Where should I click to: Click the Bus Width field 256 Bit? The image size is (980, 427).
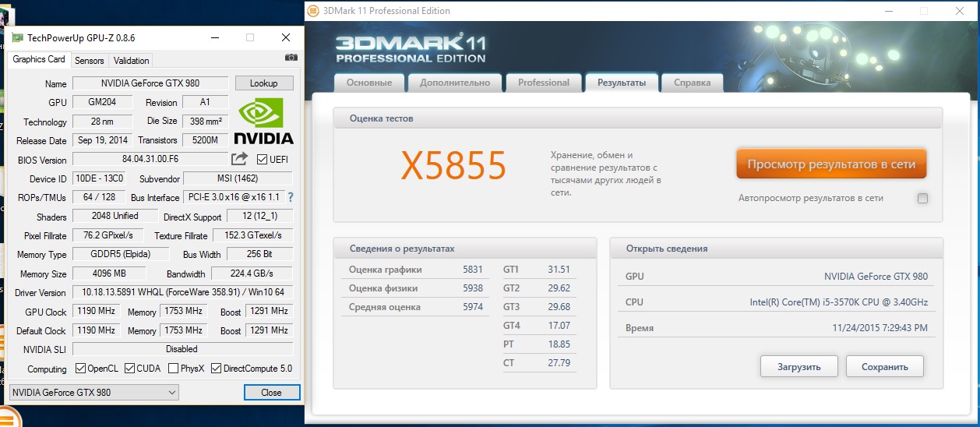[259, 254]
